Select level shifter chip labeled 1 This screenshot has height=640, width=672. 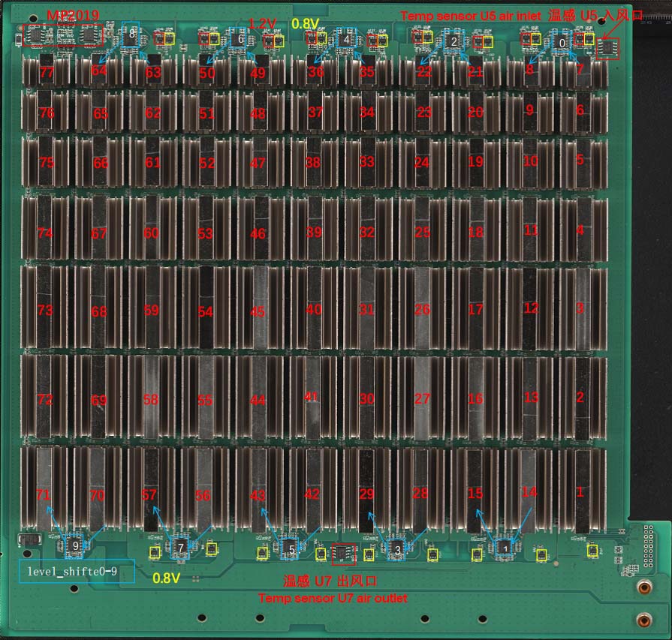tap(505, 548)
